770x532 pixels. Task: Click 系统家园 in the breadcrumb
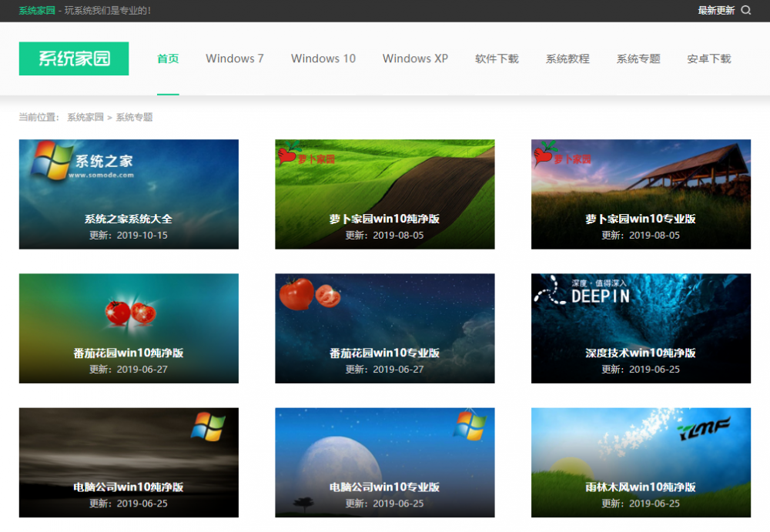pos(85,117)
